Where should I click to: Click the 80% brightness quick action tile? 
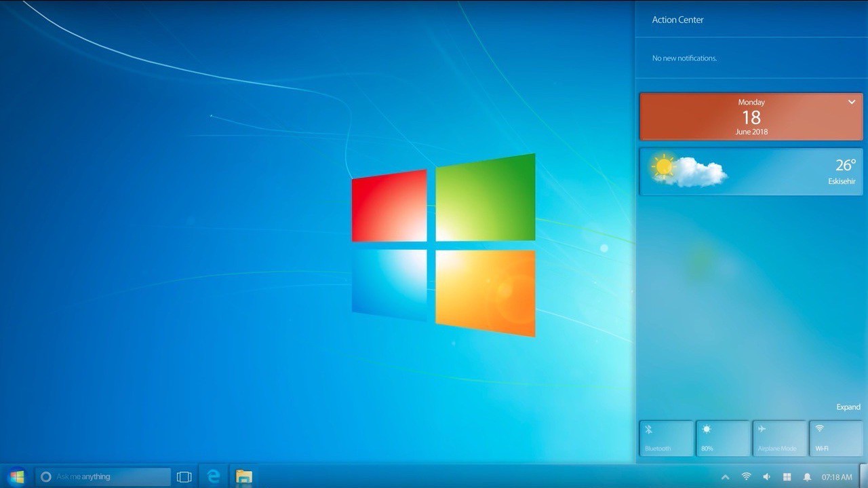723,438
